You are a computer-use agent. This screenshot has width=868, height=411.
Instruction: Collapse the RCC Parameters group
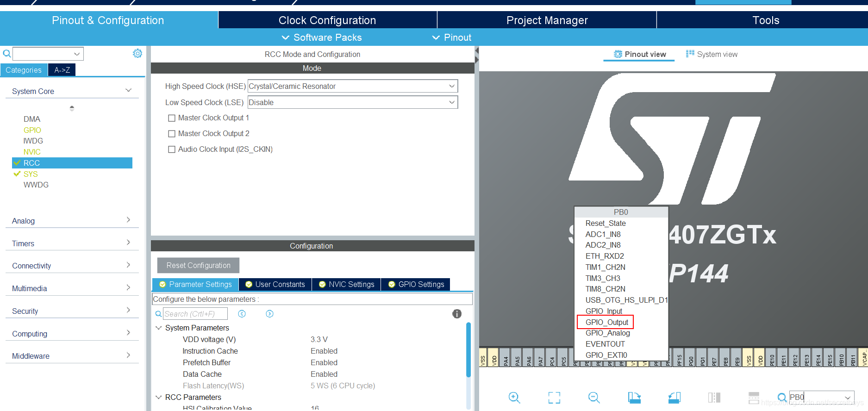(x=158, y=397)
